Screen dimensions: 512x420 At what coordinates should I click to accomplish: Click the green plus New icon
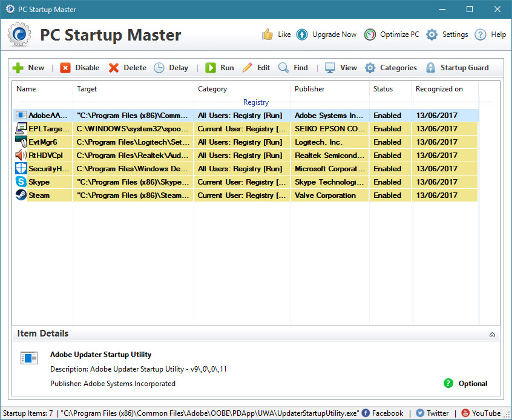(x=18, y=68)
